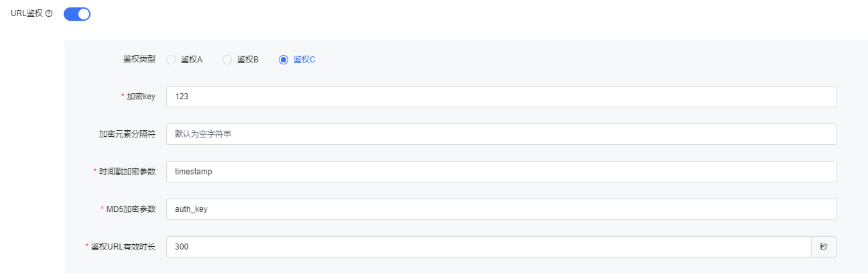Click the 鉴权A option text label
Screen dimensions: 868x273
(x=192, y=60)
